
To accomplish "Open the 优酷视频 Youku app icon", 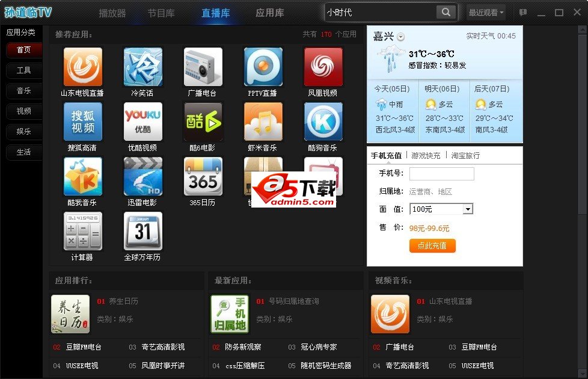I will pyautogui.click(x=143, y=122).
